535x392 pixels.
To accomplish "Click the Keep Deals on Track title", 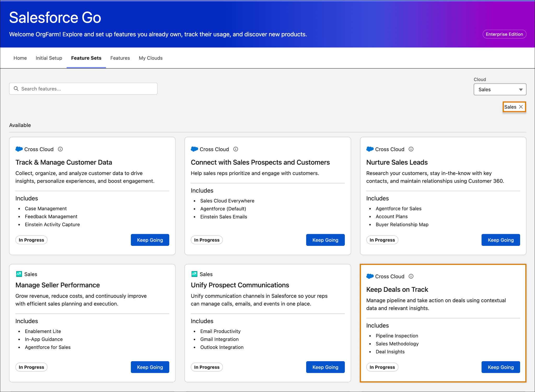I will click(397, 289).
